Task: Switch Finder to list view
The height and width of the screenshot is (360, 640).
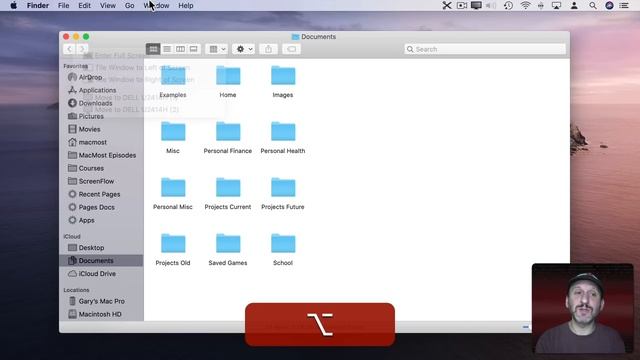Action: 167,49
